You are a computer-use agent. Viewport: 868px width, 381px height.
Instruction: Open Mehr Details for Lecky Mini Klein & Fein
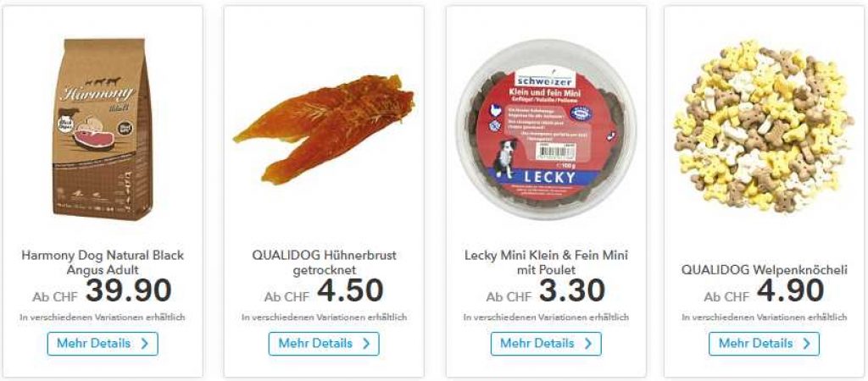[546, 344]
